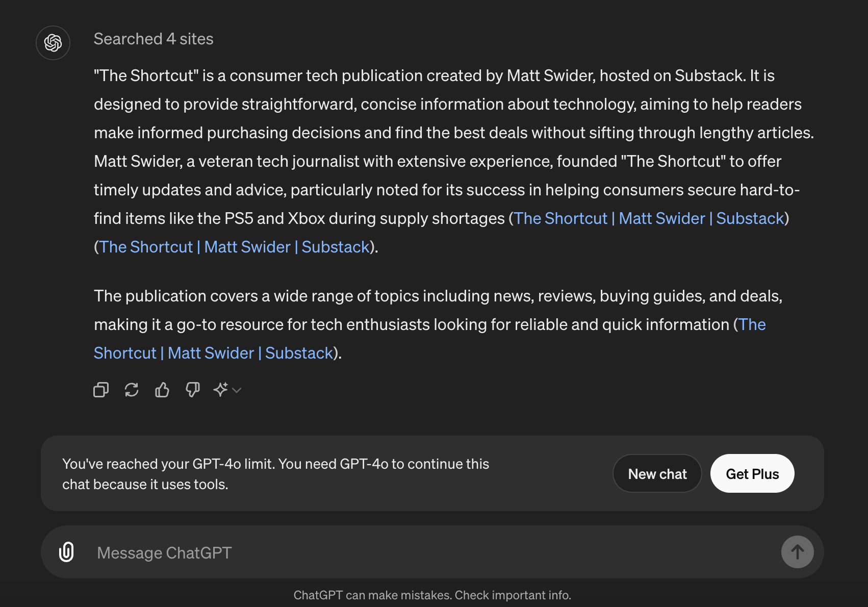Screen dimensions: 868x607
Task: Click 'Matt Swider' in the first citation
Action: click(660, 218)
